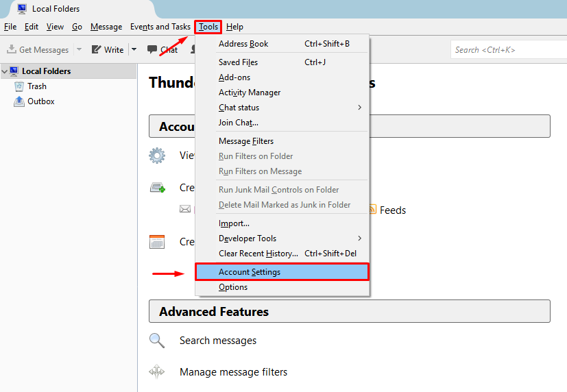Click Run Filters on Message item
The width and height of the screenshot is (567, 392).
pyautogui.click(x=282, y=171)
